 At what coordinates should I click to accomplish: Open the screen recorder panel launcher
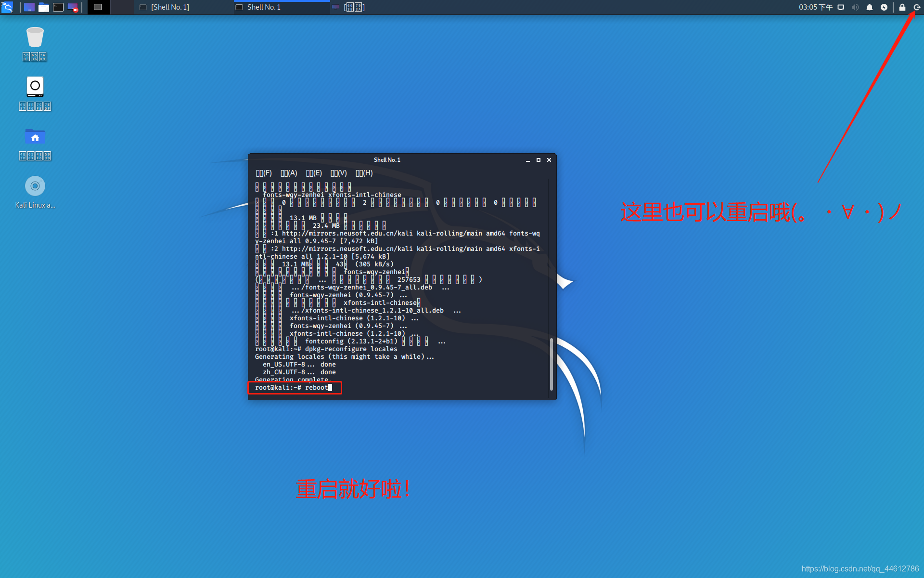[73, 7]
